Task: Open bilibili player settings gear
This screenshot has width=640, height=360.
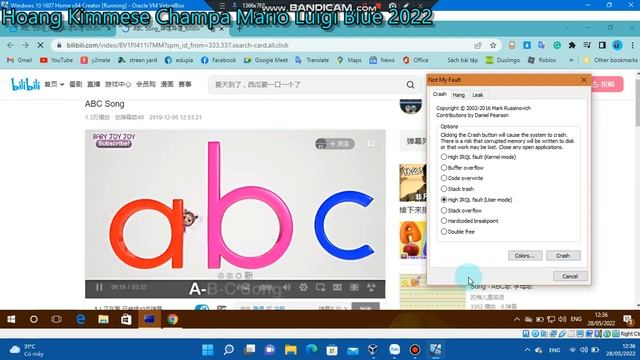Action: coord(303,287)
